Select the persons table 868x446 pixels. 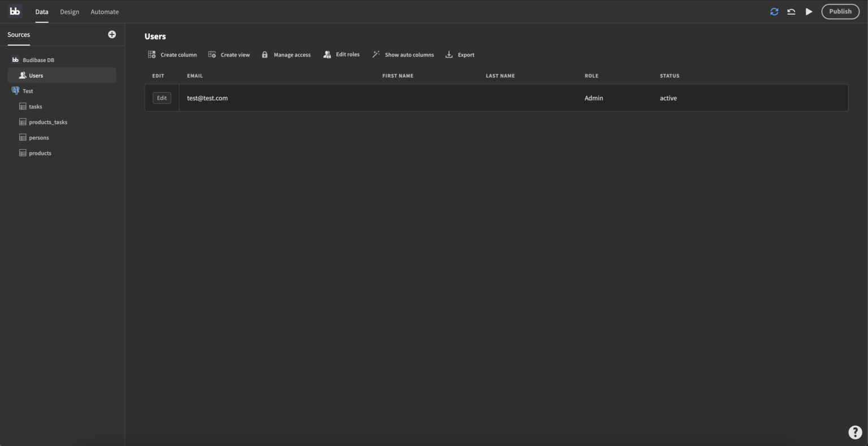coord(38,137)
